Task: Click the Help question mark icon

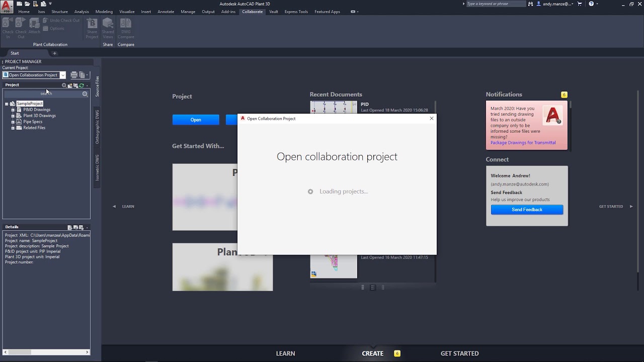Action: click(591, 4)
